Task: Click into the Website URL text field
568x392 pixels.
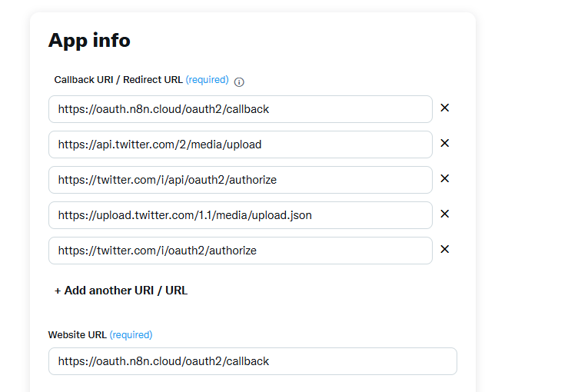Action: 253,361
